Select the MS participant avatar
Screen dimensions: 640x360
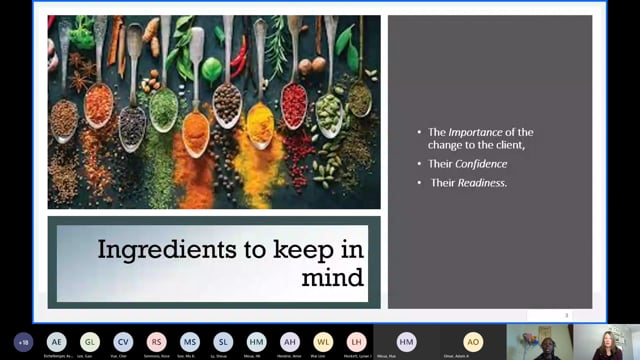[190, 342]
